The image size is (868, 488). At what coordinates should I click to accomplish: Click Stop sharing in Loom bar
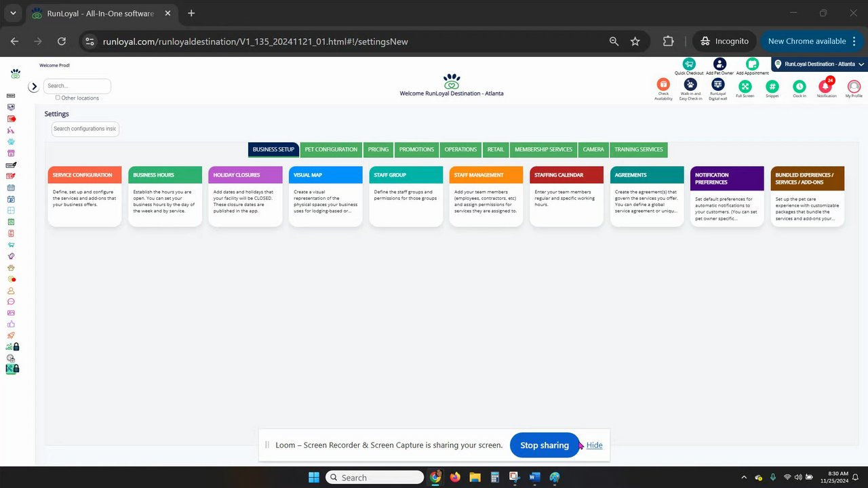pos(545,445)
